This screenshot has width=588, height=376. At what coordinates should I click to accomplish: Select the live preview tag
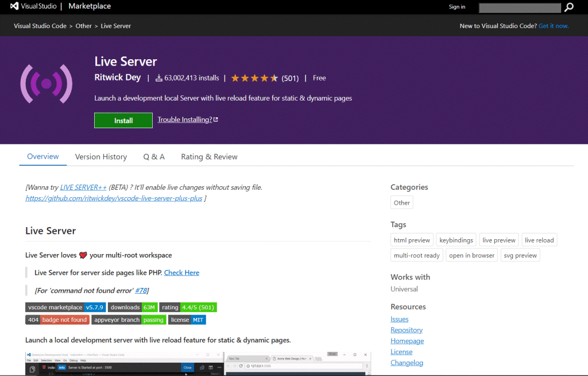click(x=499, y=240)
